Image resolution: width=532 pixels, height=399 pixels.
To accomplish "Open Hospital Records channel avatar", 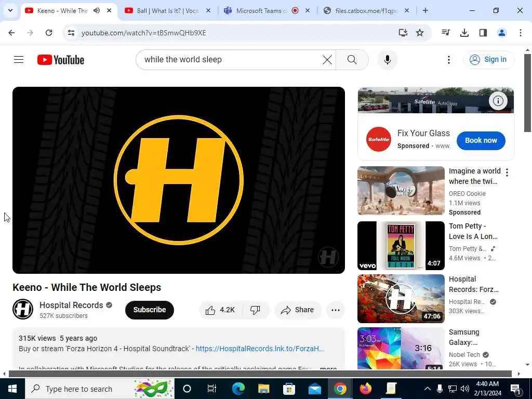I will click(x=23, y=309).
